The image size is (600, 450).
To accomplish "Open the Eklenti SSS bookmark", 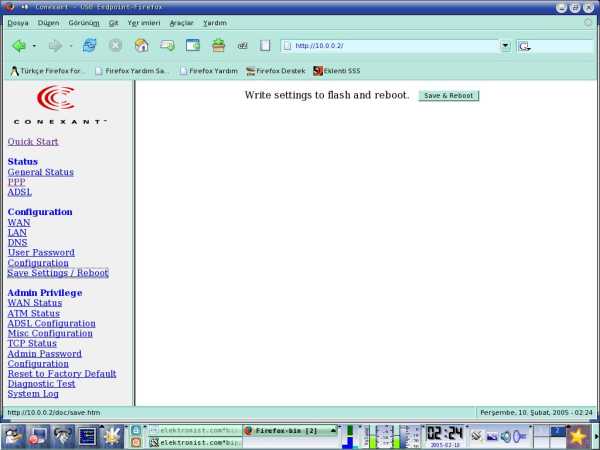I will point(337,71).
